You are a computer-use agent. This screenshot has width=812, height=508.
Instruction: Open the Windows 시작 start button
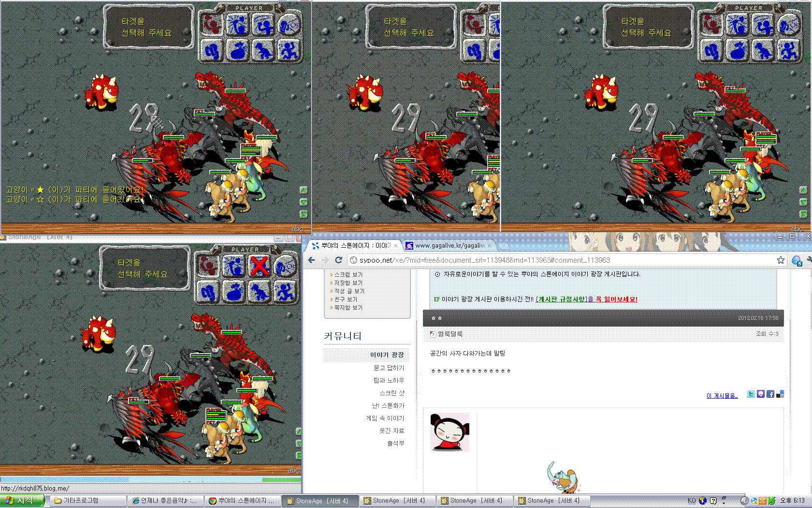tap(23, 501)
